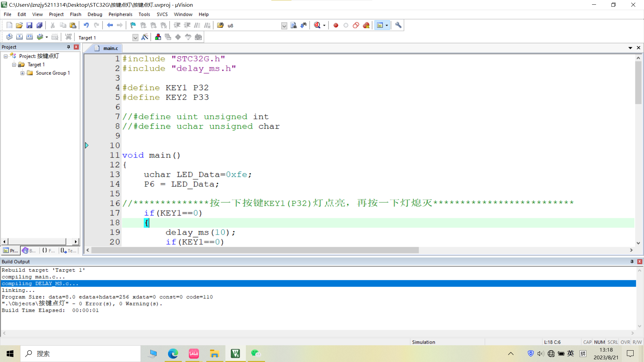Viewport: 644px width, 362px height.
Task: Select the 'linking...' build output line
Action: coord(18,290)
